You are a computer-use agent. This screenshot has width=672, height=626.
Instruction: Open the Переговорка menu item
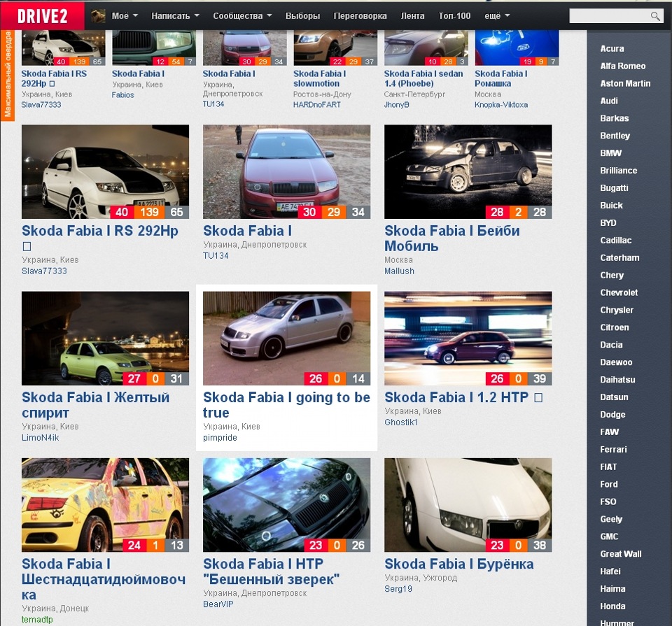(x=360, y=16)
